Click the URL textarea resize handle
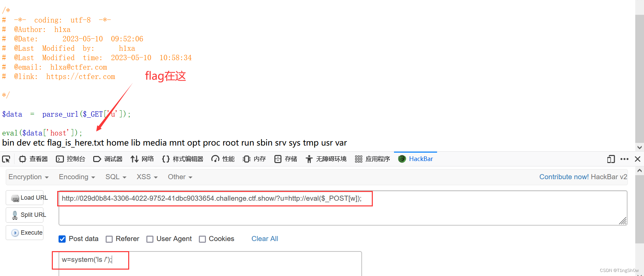 pyautogui.click(x=623, y=221)
